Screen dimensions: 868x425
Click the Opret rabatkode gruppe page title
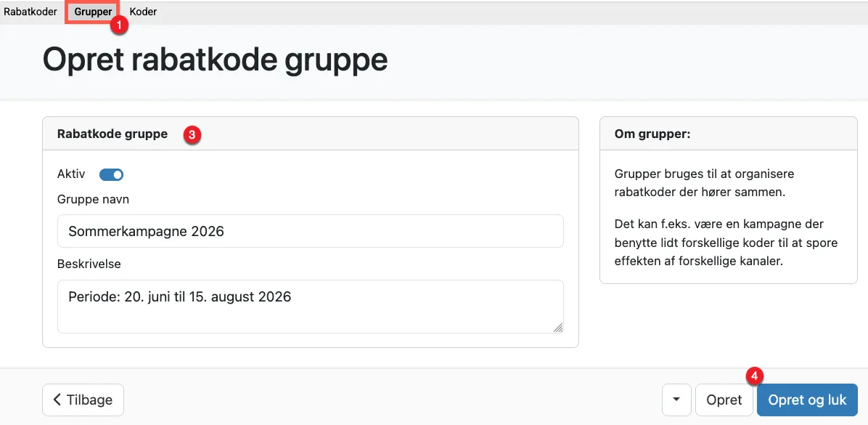[x=216, y=60]
